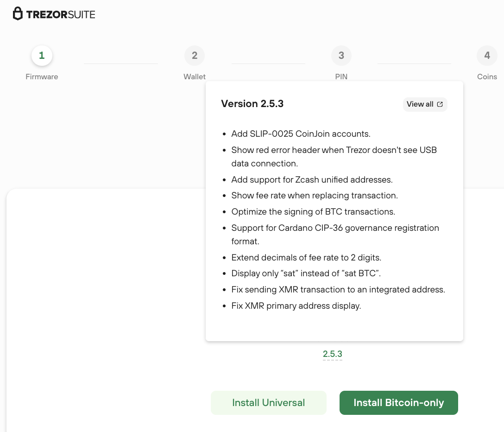This screenshot has height=432, width=504.
Task: Click the TREZORSUITE wordmark in the header
Action: pyautogui.click(x=60, y=14)
